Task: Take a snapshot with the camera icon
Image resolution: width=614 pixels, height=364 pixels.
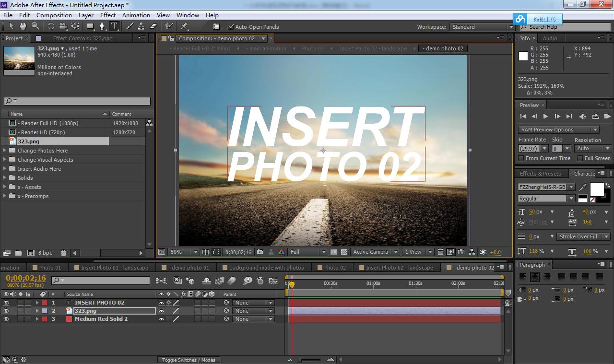Action: (x=260, y=252)
